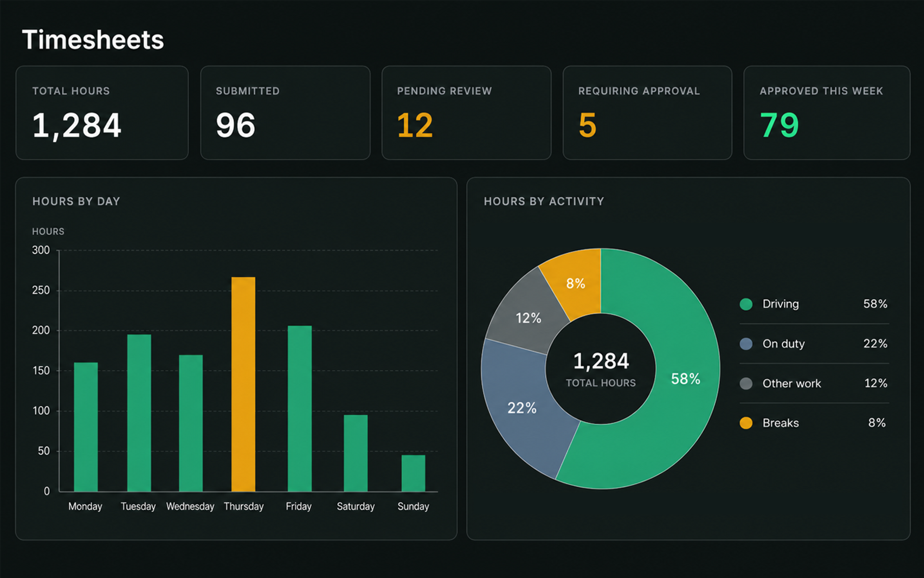
Task: Click the "Other work" legend label
Action: point(792,383)
